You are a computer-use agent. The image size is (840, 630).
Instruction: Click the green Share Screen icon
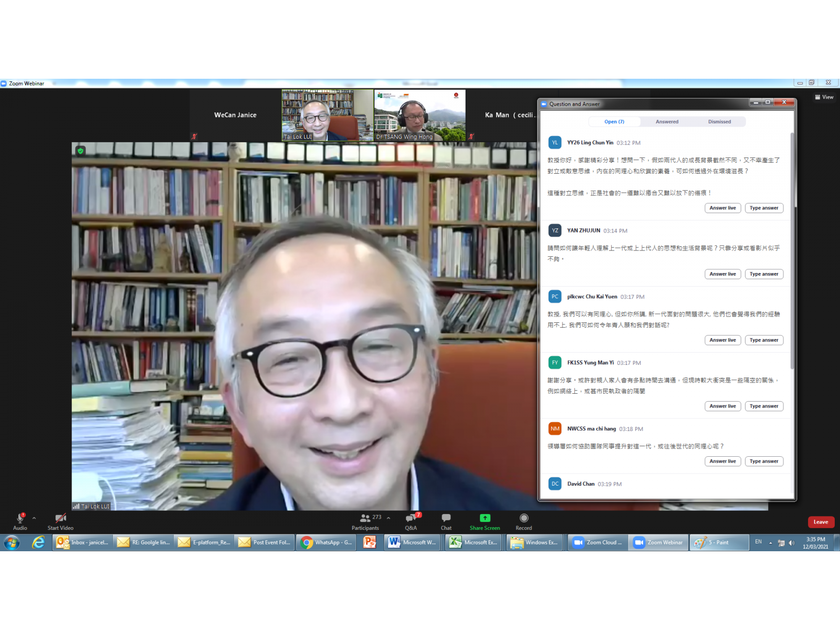485,519
